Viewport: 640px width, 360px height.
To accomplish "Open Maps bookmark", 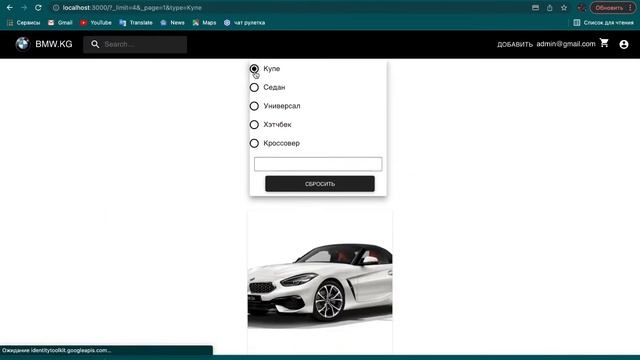I will pyautogui.click(x=204, y=23).
